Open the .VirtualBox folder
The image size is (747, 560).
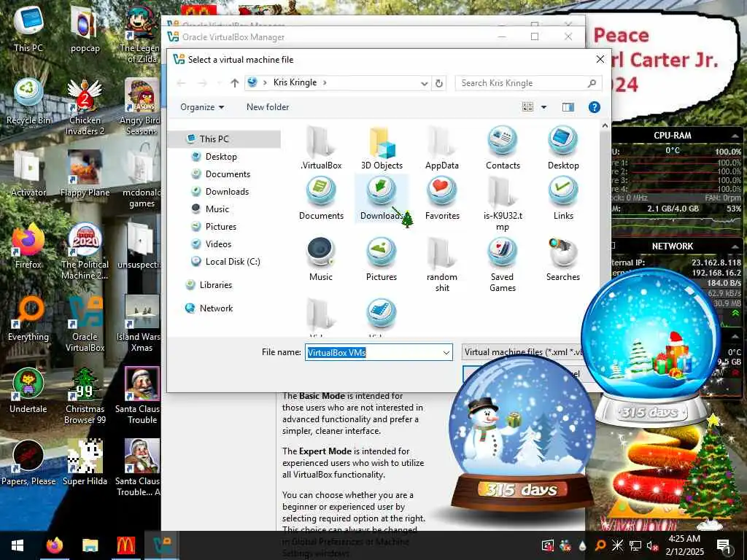(x=321, y=147)
